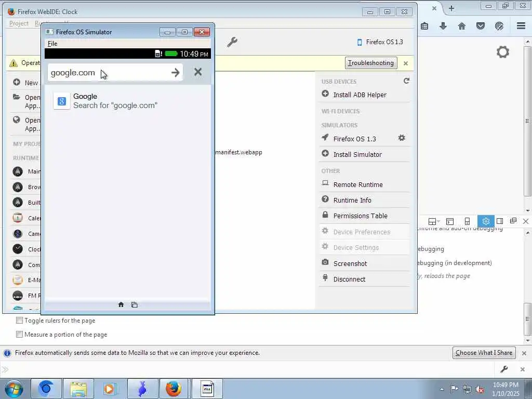The image size is (532, 399).
Task: Open devtools in separate window icon
Action: tap(513, 221)
